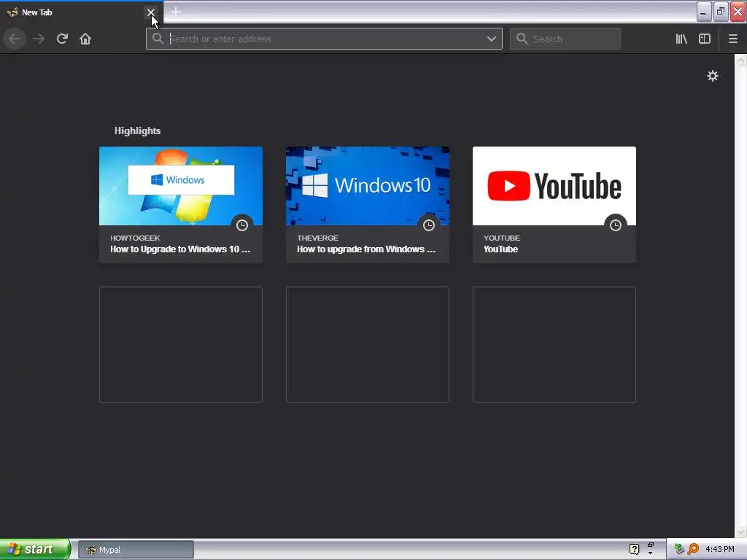This screenshot has width=747, height=560.
Task: Click the Back navigation arrow
Action: point(15,39)
